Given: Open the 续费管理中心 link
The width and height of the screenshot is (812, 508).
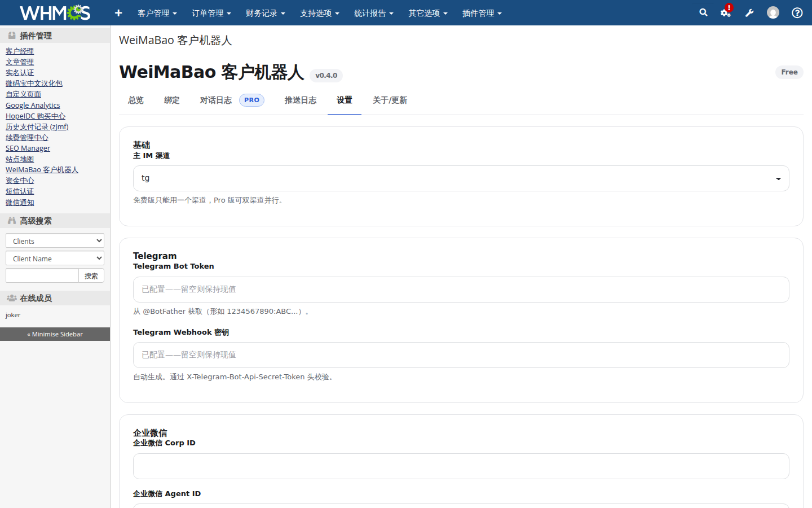Looking at the screenshot, I should (27, 137).
